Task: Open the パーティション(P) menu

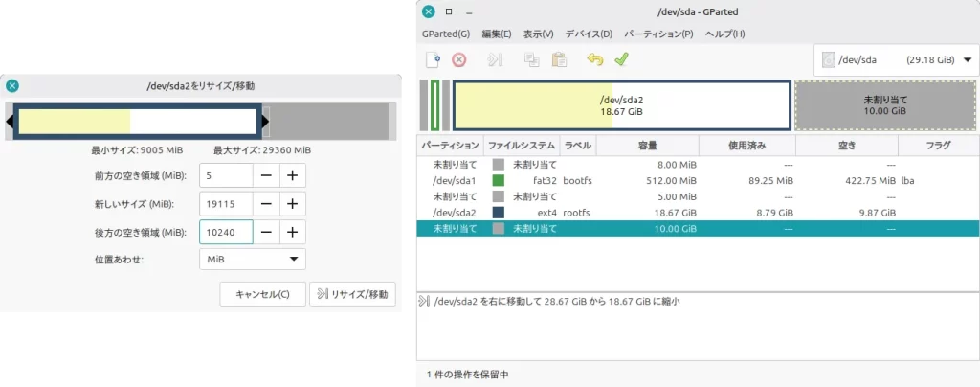Action: point(658,34)
